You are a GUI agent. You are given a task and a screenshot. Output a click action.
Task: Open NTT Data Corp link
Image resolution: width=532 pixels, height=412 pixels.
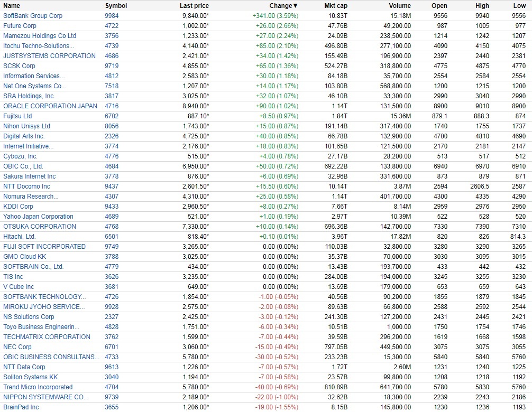pos(24,367)
